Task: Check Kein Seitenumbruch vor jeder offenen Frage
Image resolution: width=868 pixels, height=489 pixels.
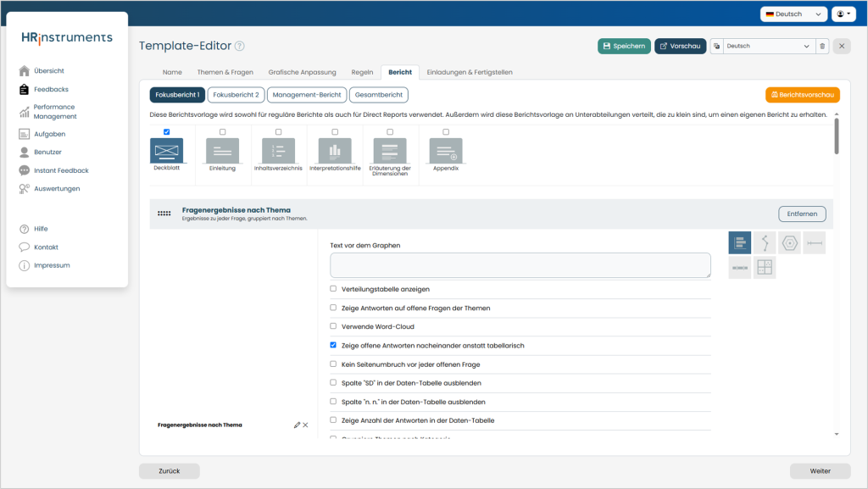Action: click(333, 364)
